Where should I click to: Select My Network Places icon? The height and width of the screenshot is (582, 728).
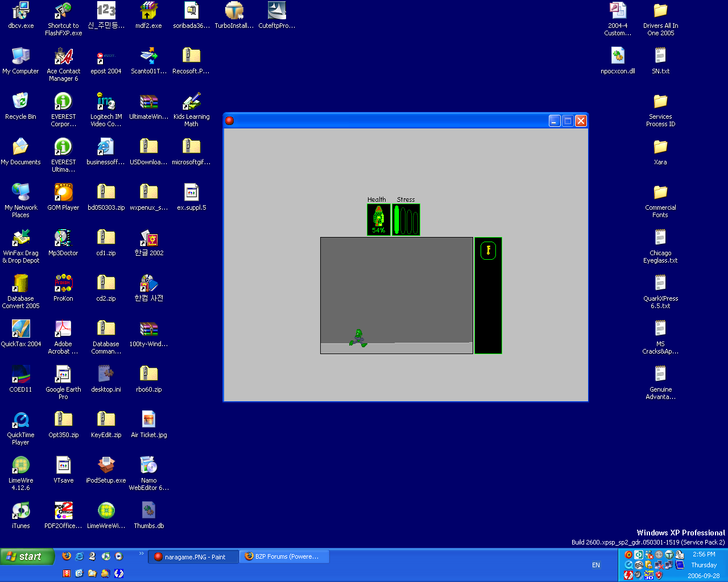pos(21,201)
